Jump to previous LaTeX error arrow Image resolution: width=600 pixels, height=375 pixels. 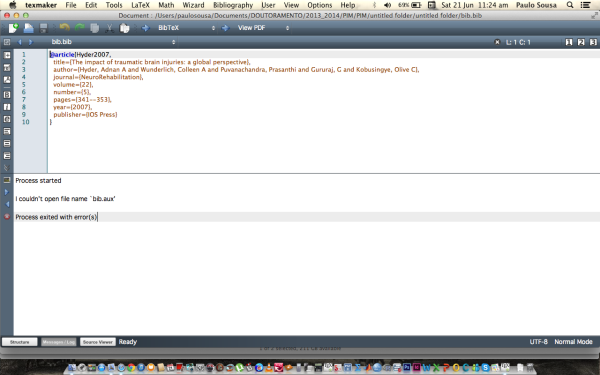pyautogui.click(x=7, y=204)
